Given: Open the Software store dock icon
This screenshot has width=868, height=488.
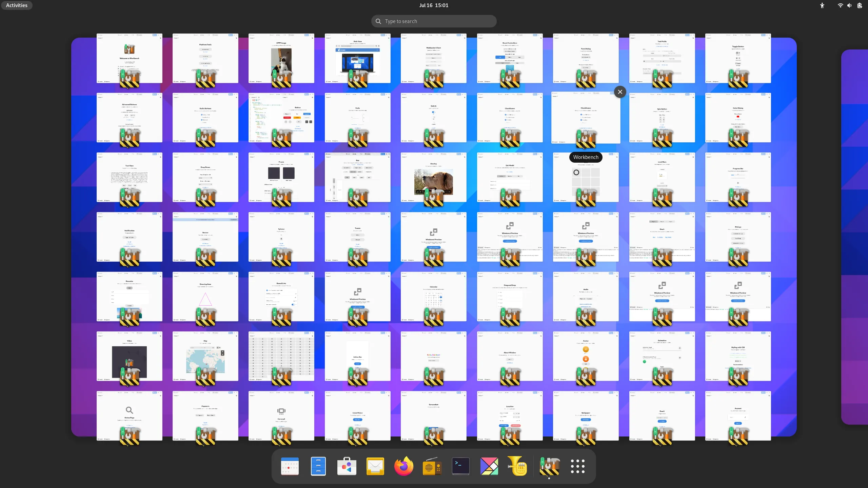Looking at the screenshot, I should click(x=347, y=466).
